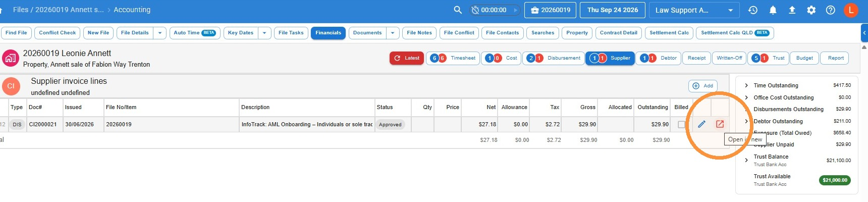Expand Debtor Outstanding row

click(746, 121)
